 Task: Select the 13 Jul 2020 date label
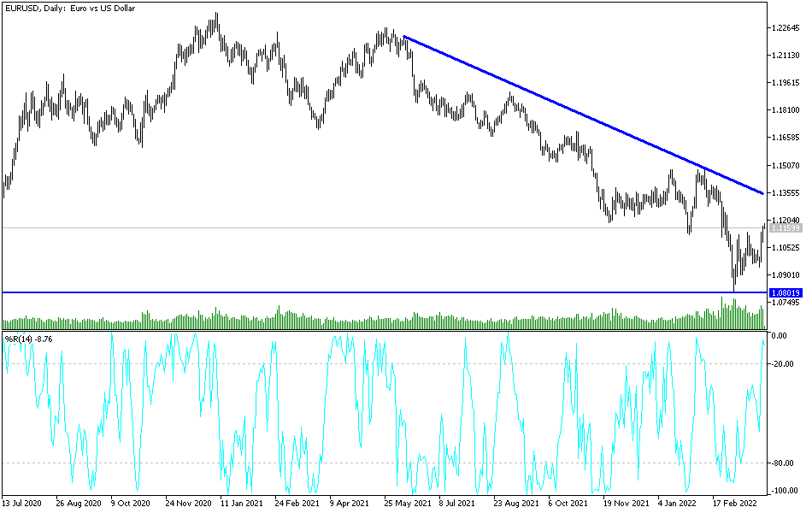pos(24,504)
